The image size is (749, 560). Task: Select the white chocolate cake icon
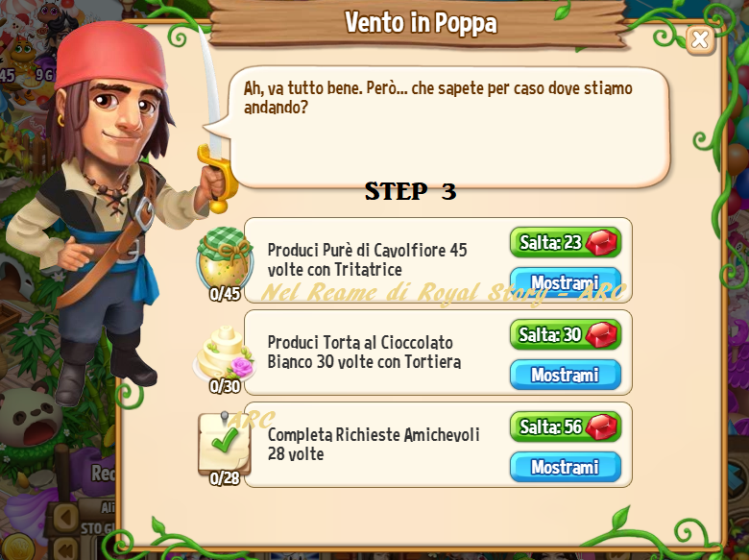(225, 353)
